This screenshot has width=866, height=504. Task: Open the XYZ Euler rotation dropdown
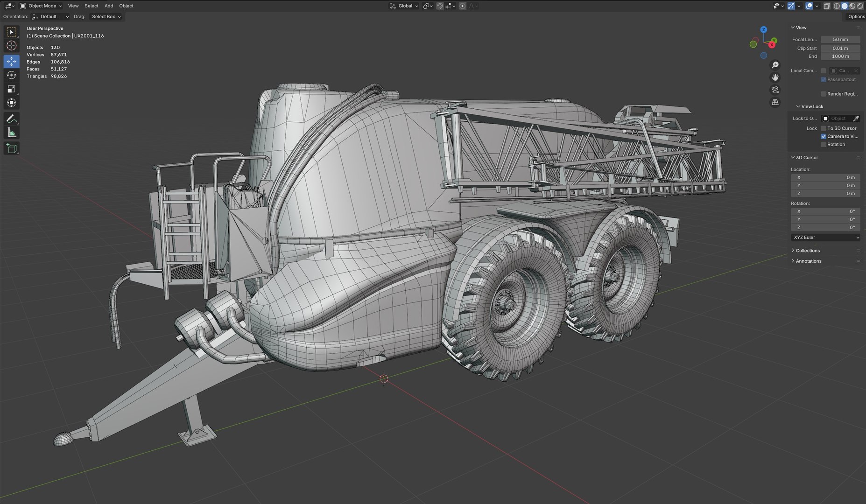click(x=825, y=238)
